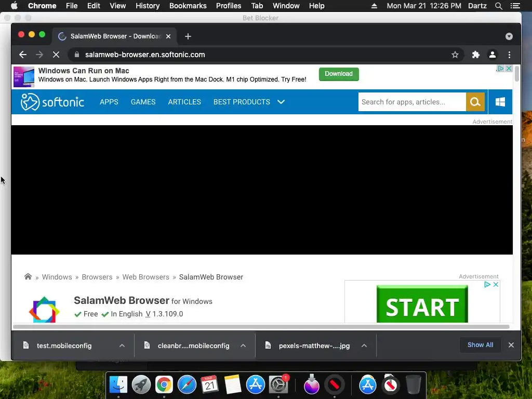Click the Windows breadcrumb link
This screenshot has height=399, width=532.
(x=57, y=277)
